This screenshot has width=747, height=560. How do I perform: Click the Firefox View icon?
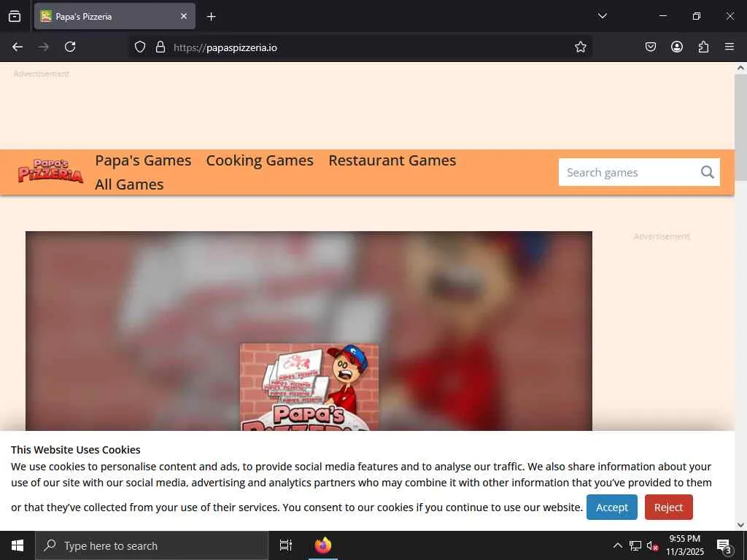15,16
